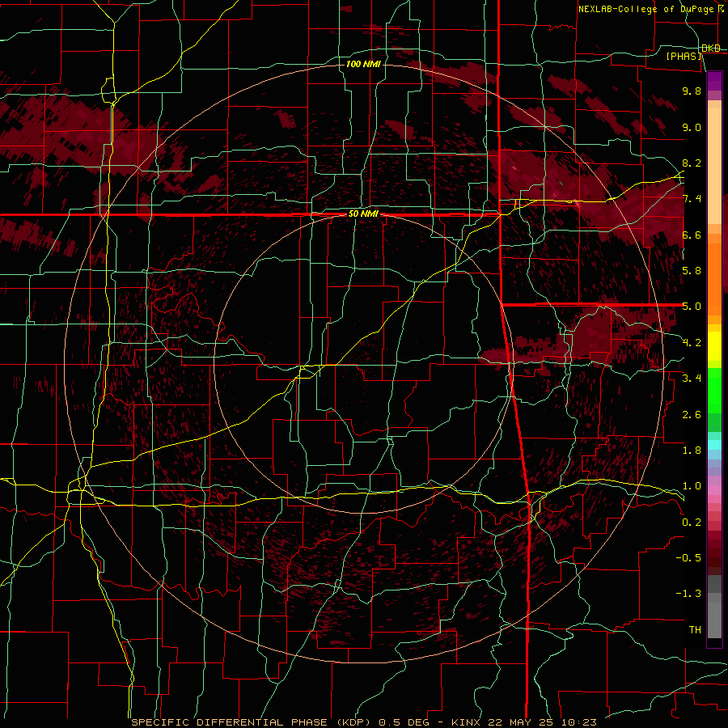This screenshot has height=728, width=728.
Task: Click the 3.4 value on the color scale
Action: point(692,379)
